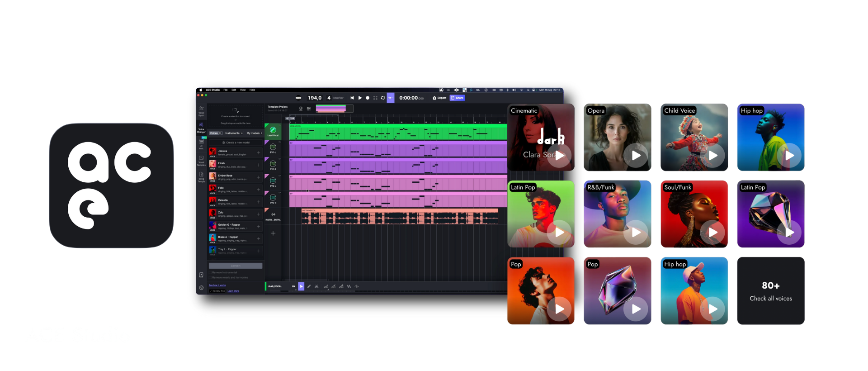This screenshot has height=371, width=868.
Task: Play the Soul/Funk voice sample
Action: pos(713,233)
